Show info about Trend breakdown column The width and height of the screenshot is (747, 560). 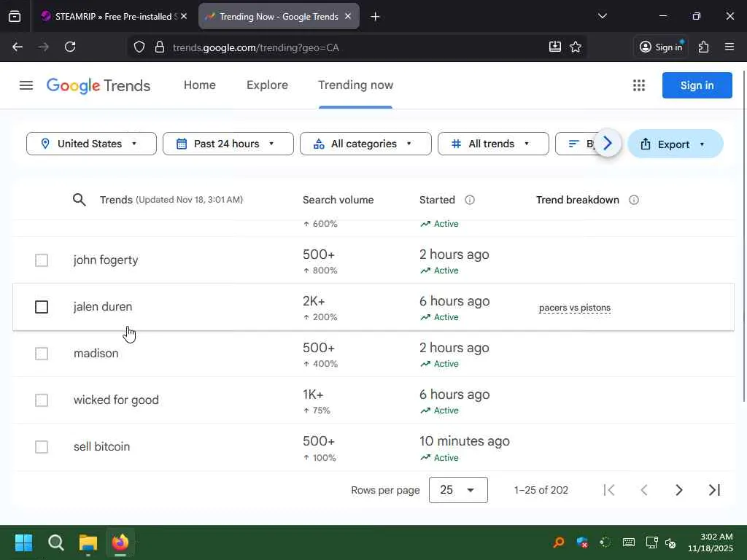click(634, 200)
